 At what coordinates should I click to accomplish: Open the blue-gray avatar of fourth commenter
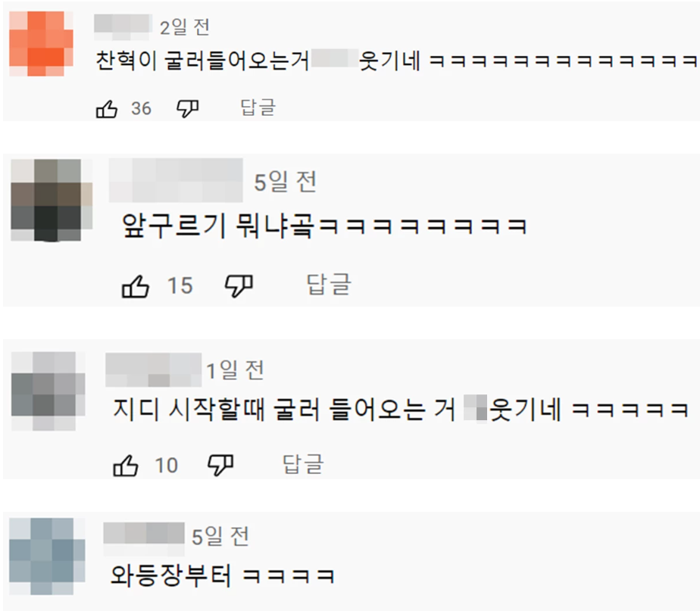click(x=47, y=556)
